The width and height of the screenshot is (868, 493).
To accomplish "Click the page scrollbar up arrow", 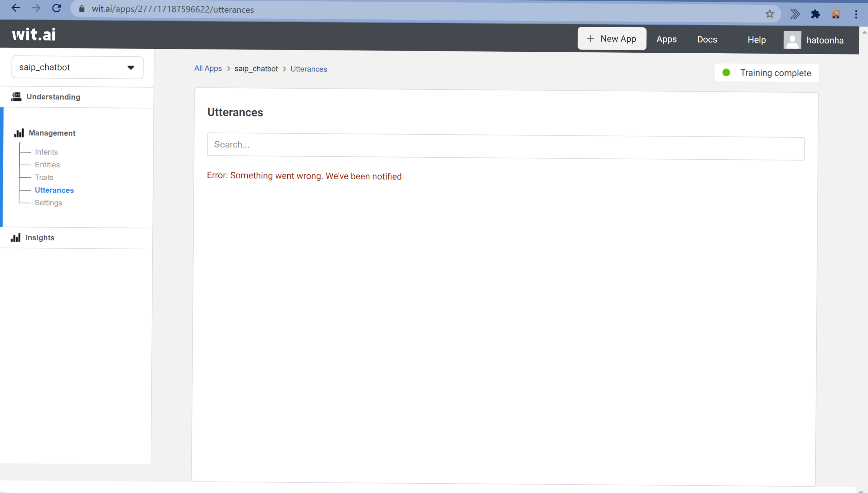I will pyautogui.click(x=864, y=32).
